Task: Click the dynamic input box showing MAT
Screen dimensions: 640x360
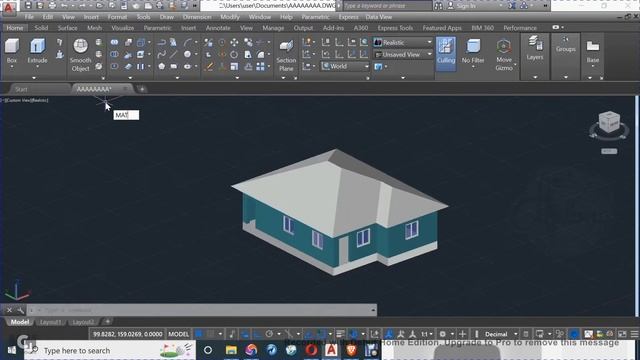Action: (126, 115)
